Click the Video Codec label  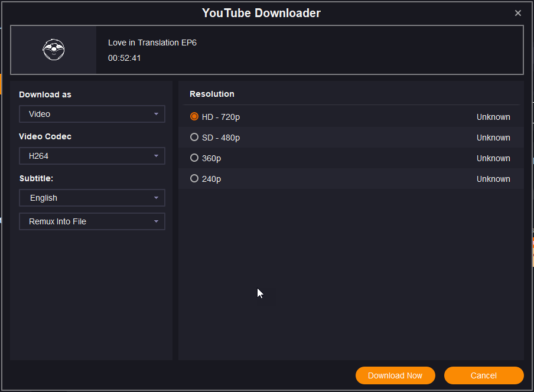[x=45, y=136]
